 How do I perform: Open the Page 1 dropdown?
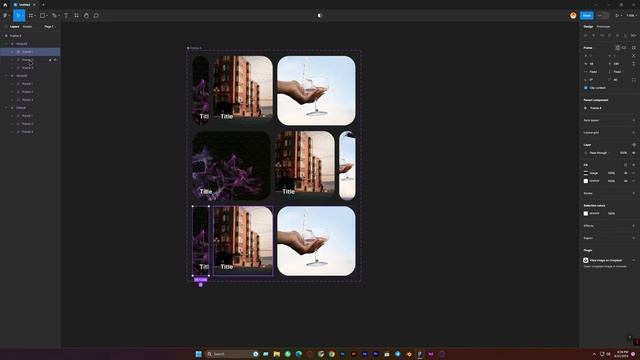pyautogui.click(x=49, y=27)
